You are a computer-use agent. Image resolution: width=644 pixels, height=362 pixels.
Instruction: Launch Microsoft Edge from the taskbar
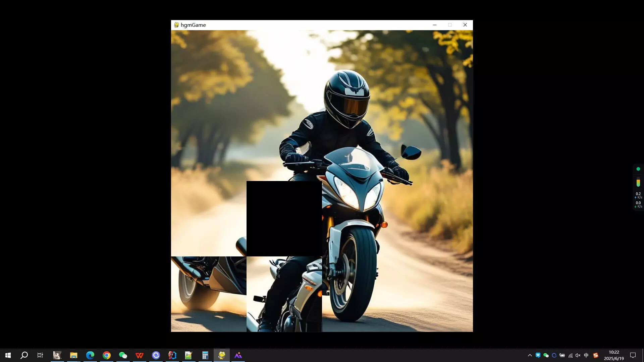(90, 355)
